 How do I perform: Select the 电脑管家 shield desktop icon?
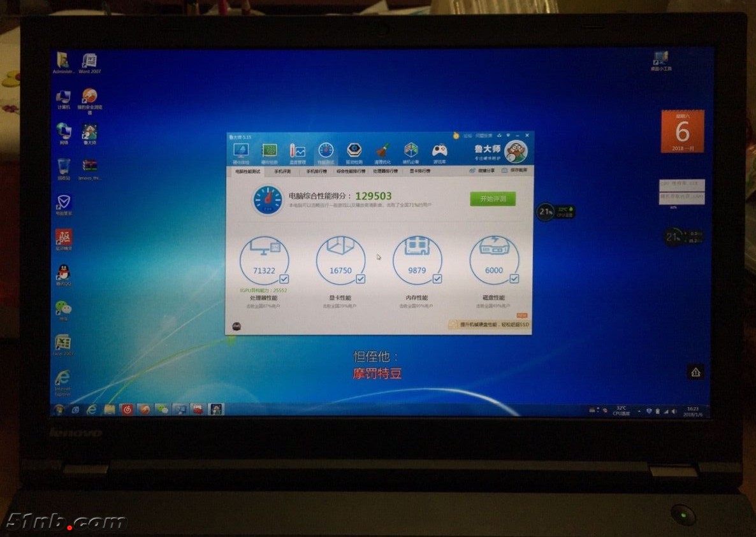(x=64, y=205)
